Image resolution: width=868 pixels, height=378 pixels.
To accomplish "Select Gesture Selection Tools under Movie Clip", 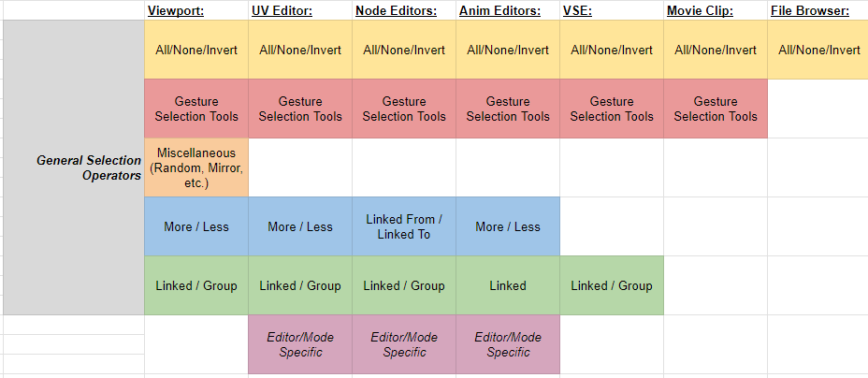I will (x=716, y=109).
